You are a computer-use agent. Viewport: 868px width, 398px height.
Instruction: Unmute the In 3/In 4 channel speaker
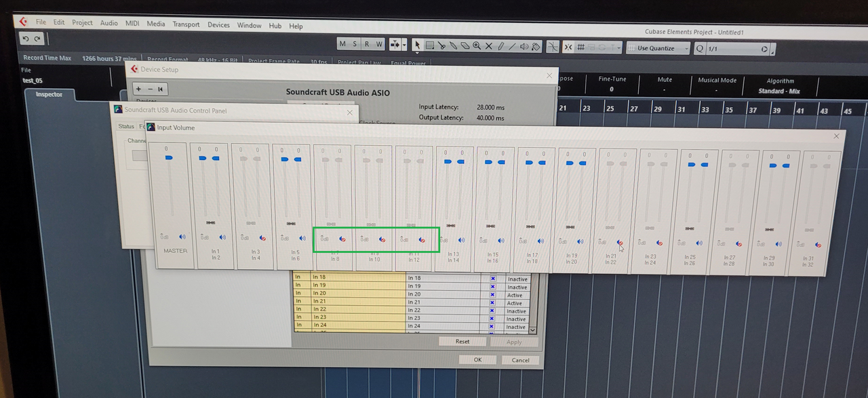(x=262, y=238)
